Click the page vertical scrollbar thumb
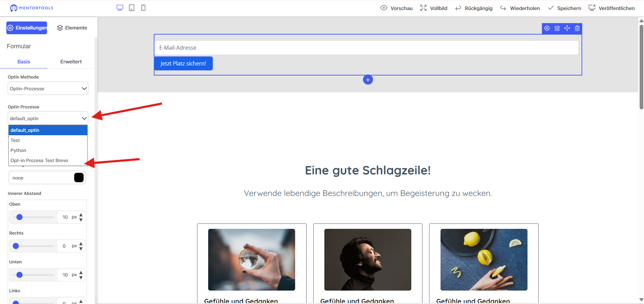The image size is (644, 304). (641, 67)
